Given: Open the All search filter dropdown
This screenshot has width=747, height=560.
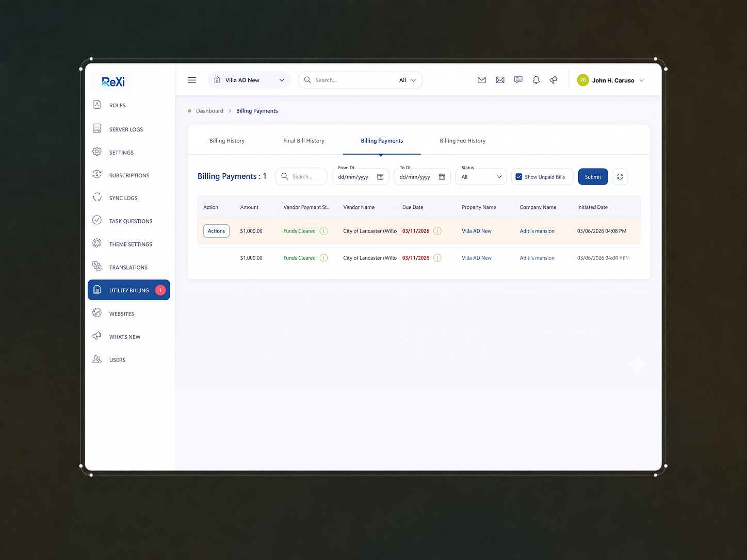Looking at the screenshot, I should click(x=408, y=80).
